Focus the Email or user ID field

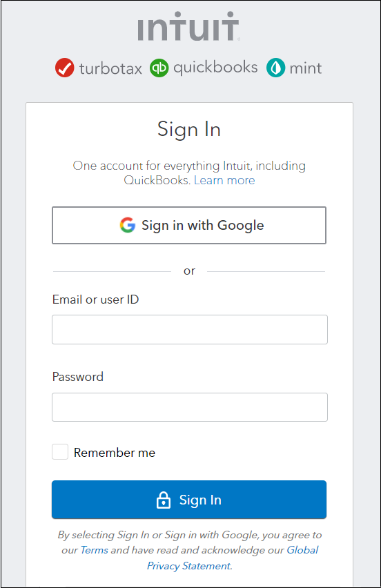pos(190,330)
